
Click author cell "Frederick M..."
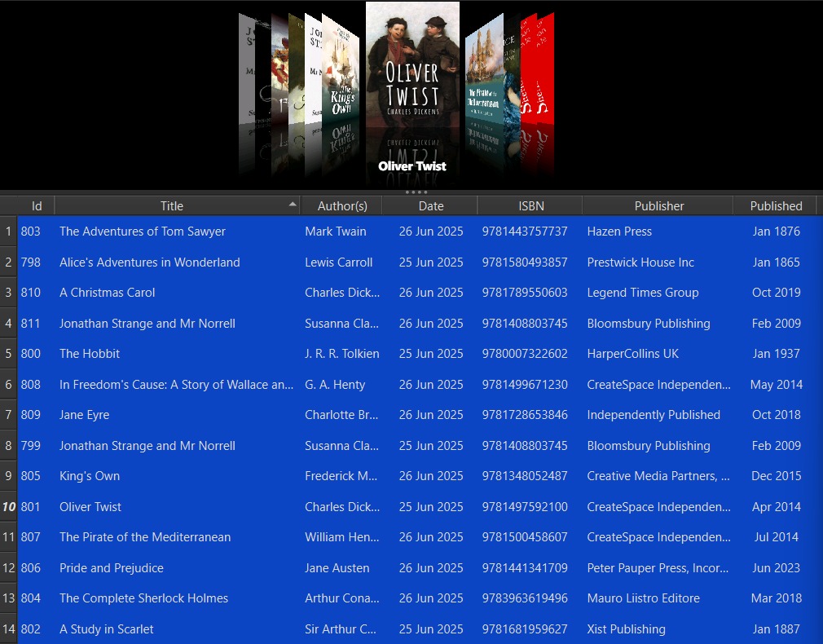[x=341, y=476]
